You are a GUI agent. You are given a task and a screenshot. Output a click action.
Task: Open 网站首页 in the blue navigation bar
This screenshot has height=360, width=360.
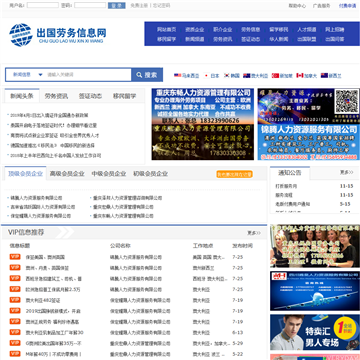click(x=167, y=29)
